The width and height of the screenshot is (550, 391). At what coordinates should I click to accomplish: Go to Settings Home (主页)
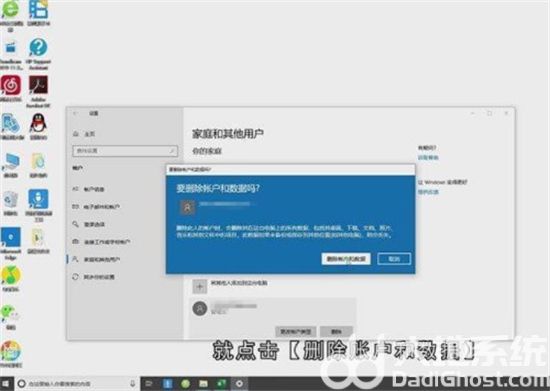pyautogui.click(x=85, y=134)
